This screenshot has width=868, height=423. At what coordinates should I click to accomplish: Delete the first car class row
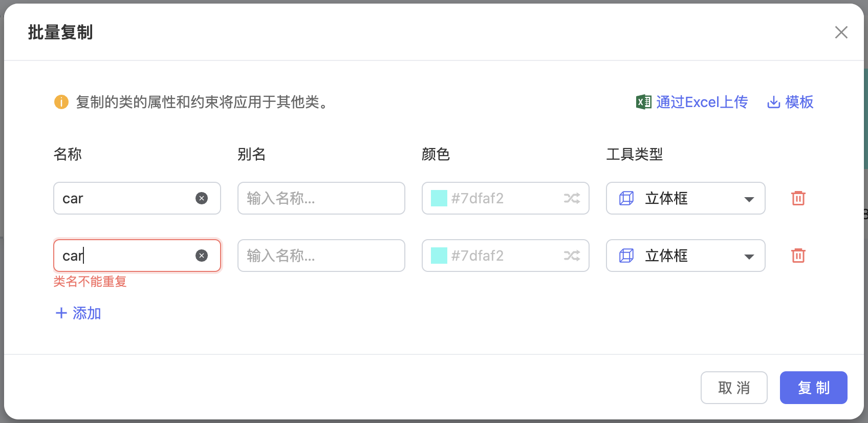click(x=798, y=198)
